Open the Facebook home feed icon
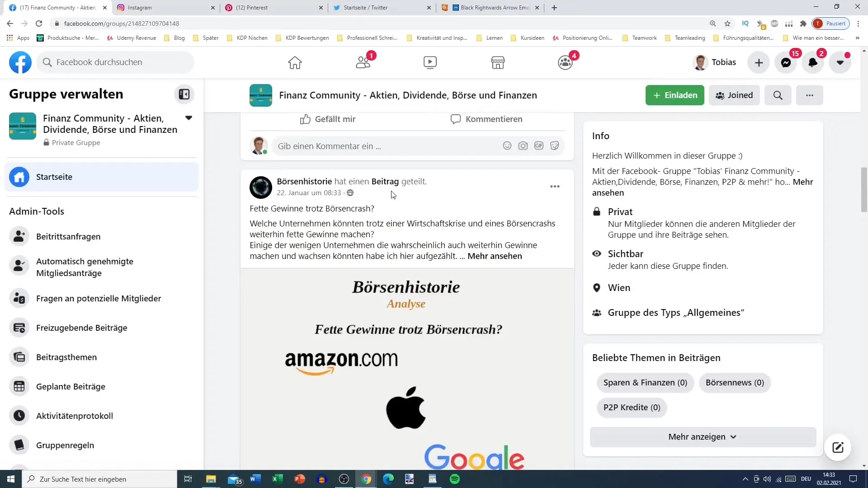The image size is (868, 488). [x=295, y=62]
